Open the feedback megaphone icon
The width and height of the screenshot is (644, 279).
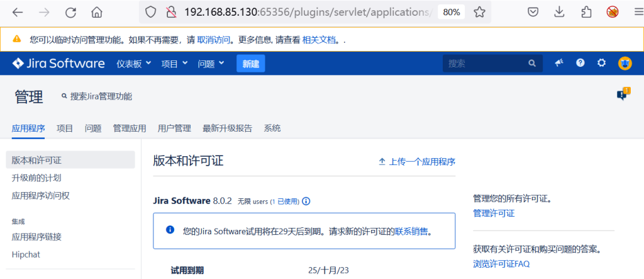click(558, 63)
